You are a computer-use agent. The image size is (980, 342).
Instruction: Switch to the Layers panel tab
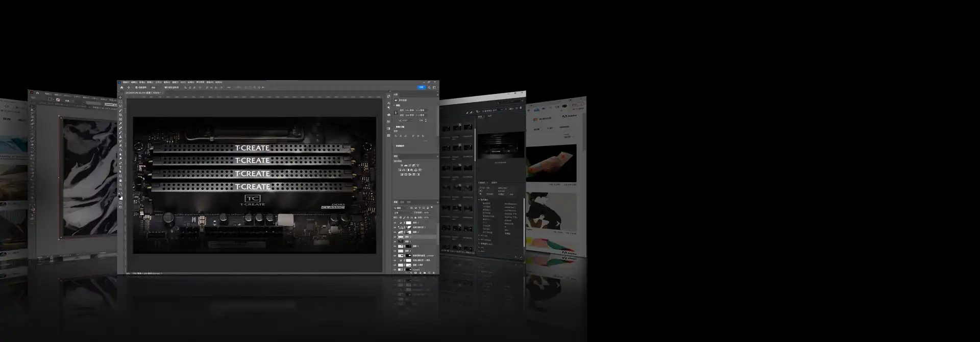[396, 202]
